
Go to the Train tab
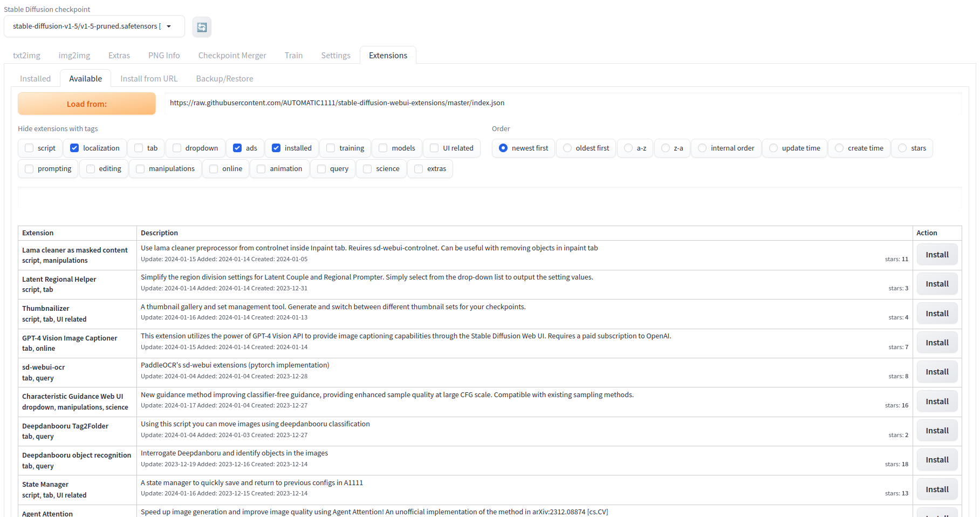(x=294, y=56)
